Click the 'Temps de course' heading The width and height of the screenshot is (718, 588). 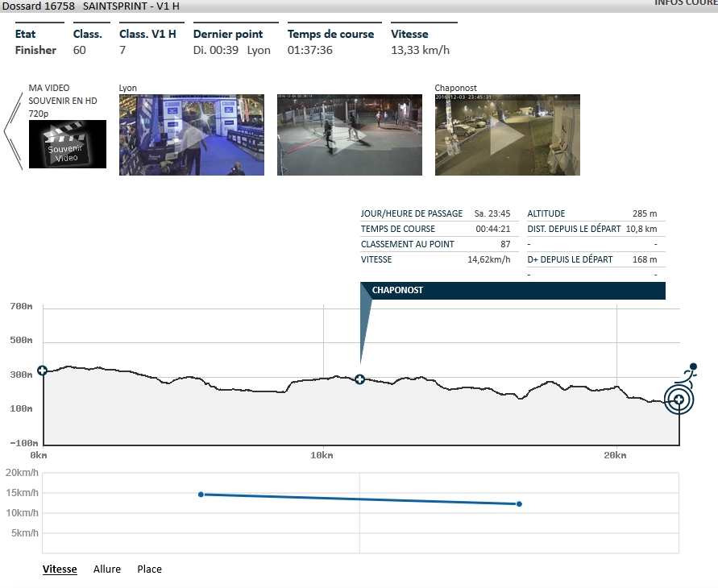coord(330,34)
